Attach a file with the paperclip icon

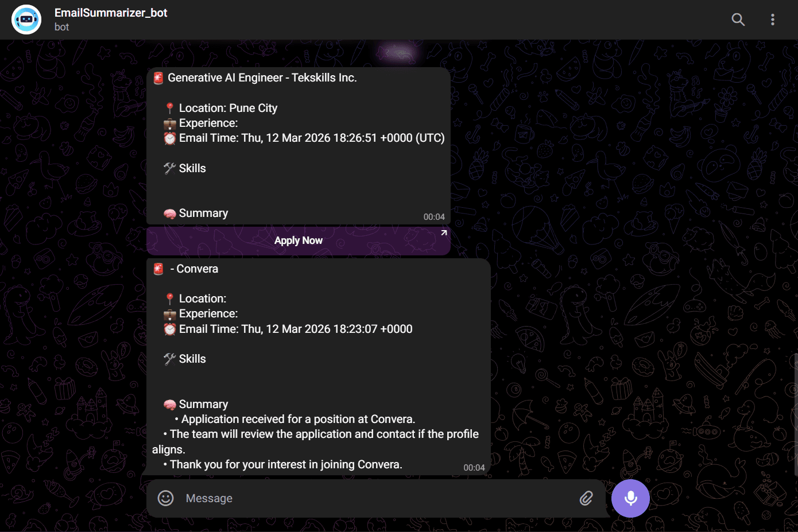(586, 498)
